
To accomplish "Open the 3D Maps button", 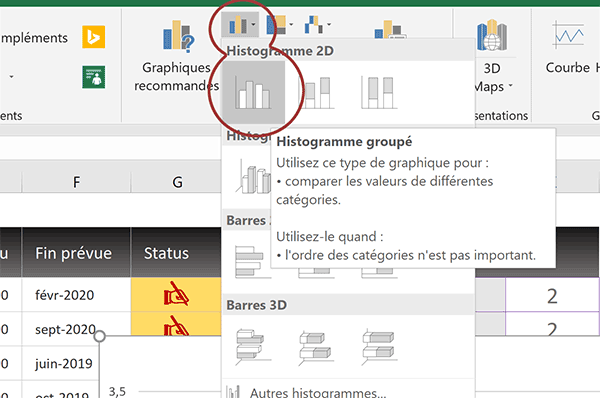I will [492, 55].
